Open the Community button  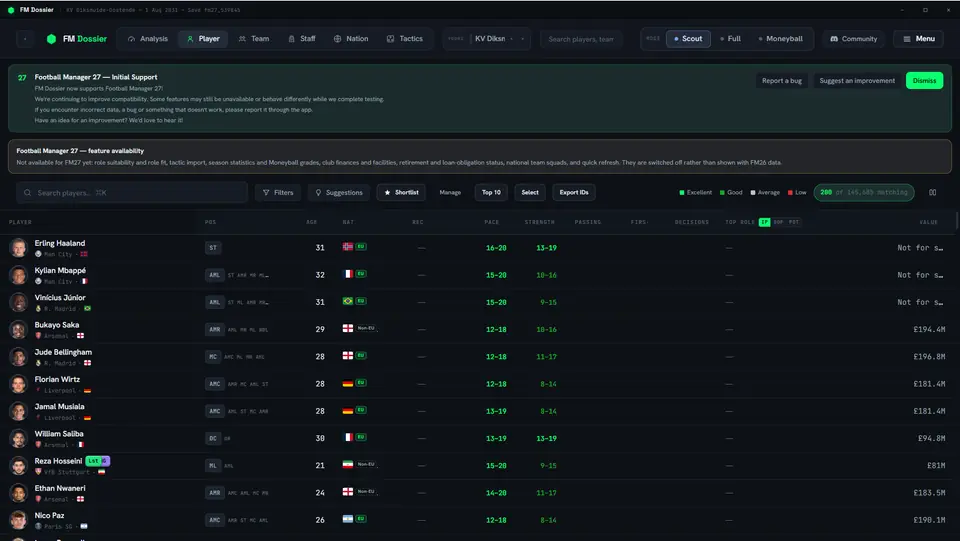[x=853, y=39]
